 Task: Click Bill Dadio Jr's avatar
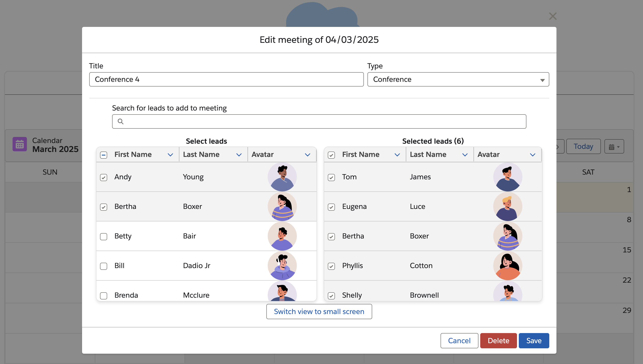click(x=282, y=266)
